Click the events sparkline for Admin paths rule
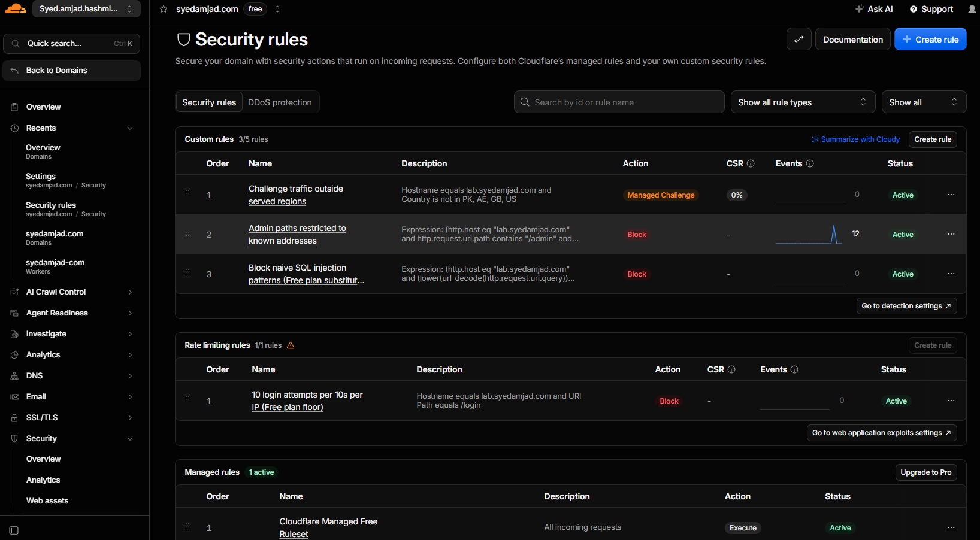 [x=809, y=234]
